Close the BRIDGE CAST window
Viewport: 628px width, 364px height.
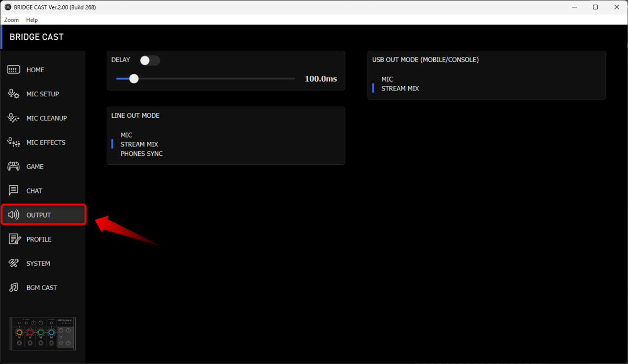point(618,7)
